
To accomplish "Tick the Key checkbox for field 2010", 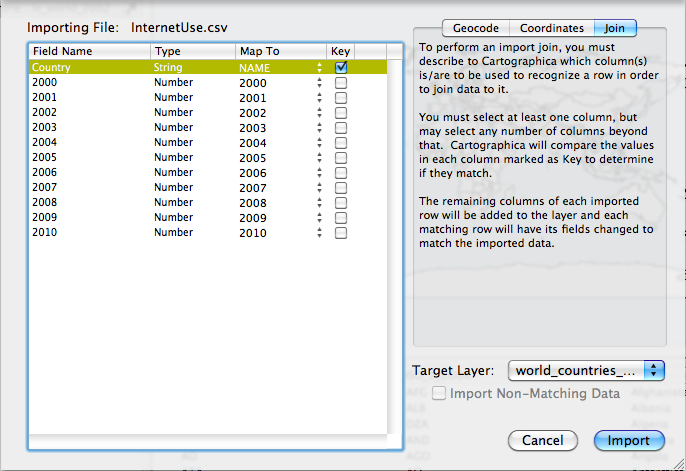I will pyautogui.click(x=341, y=233).
